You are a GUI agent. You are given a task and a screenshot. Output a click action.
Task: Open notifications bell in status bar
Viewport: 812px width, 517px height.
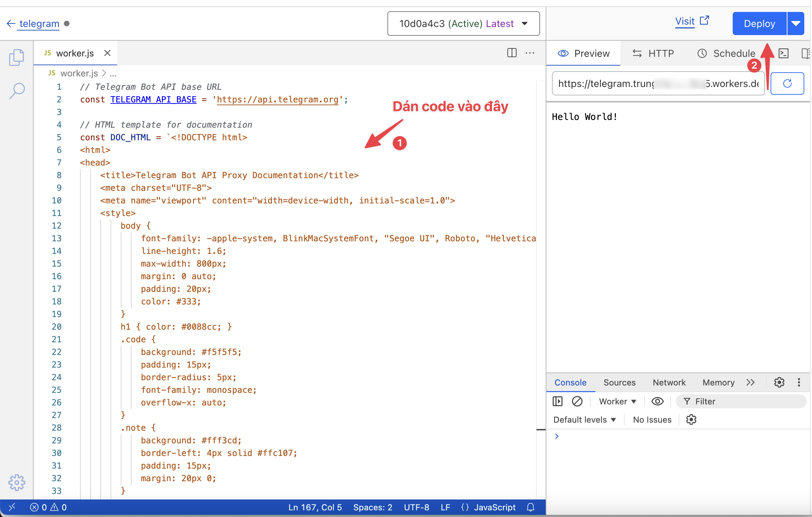coord(530,507)
